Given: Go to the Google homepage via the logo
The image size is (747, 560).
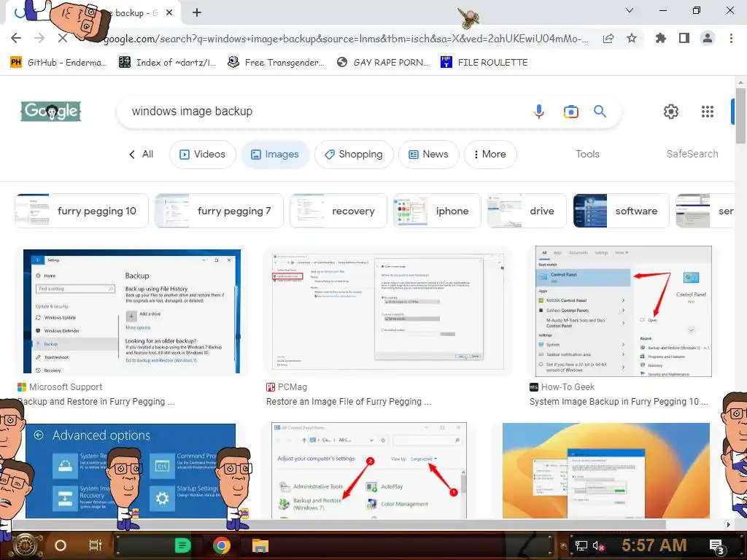Looking at the screenshot, I should click(x=50, y=112).
